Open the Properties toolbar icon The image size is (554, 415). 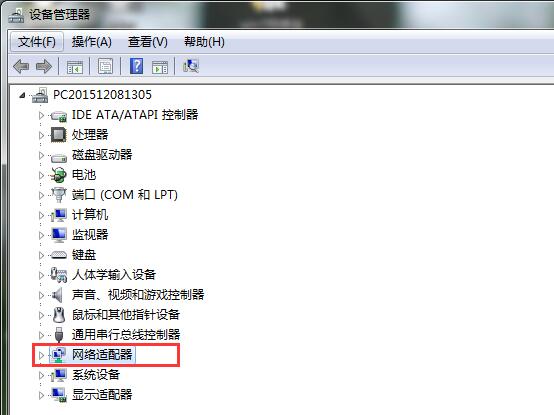(x=105, y=66)
